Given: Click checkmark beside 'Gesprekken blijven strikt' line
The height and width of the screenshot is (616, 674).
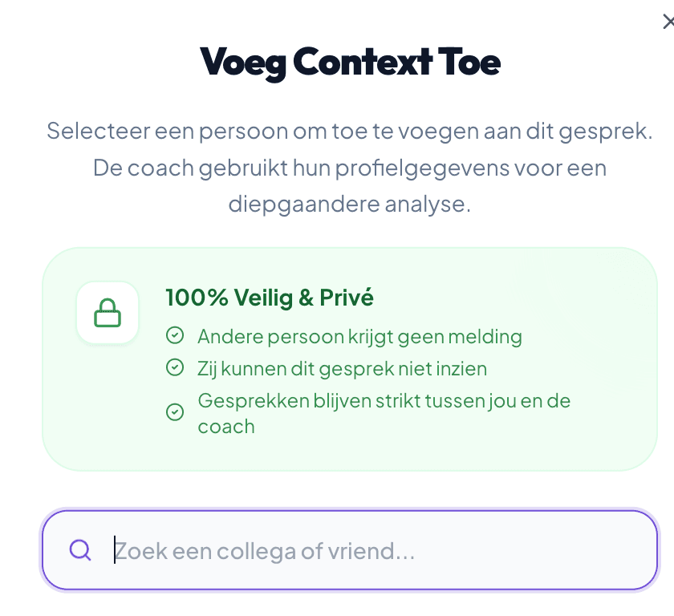Looking at the screenshot, I should click(174, 412).
